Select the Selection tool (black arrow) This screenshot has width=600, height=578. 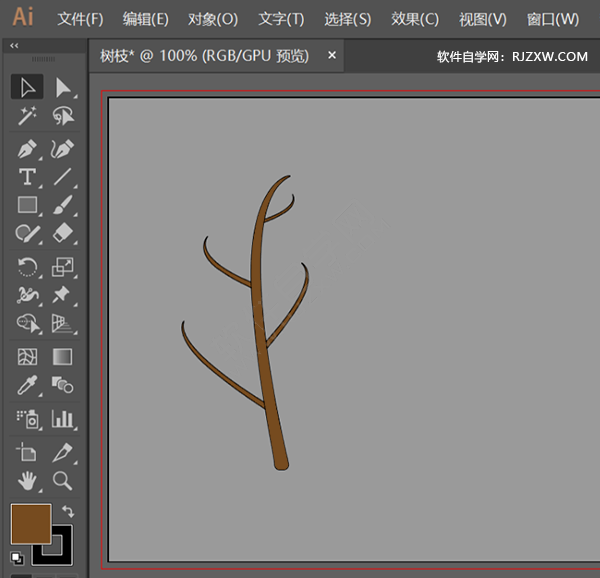(x=27, y=87)
